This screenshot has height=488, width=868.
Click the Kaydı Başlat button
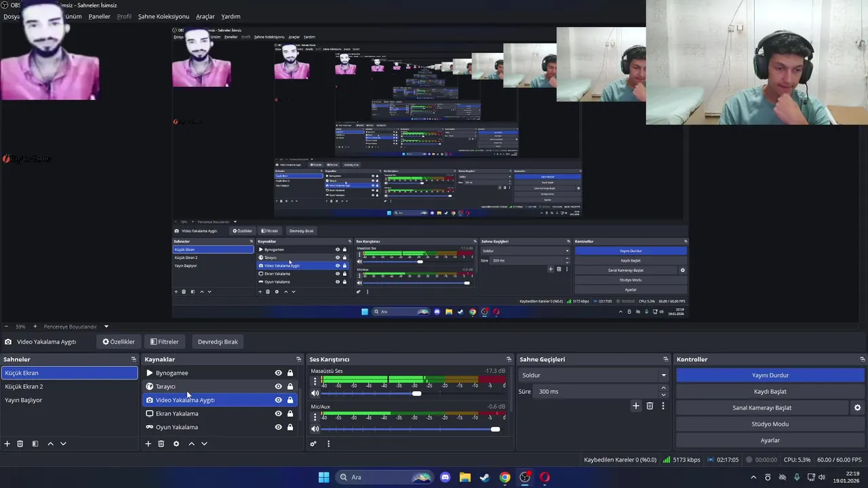click(x=770, y=391)
